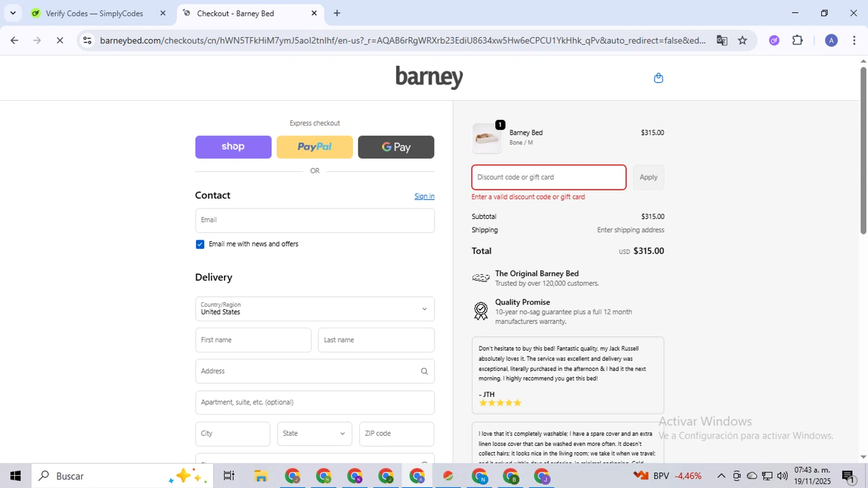Screen dimensions: 868x488
Task: Pay with Shop Pay express button
Action: click(x=233, y=147)
